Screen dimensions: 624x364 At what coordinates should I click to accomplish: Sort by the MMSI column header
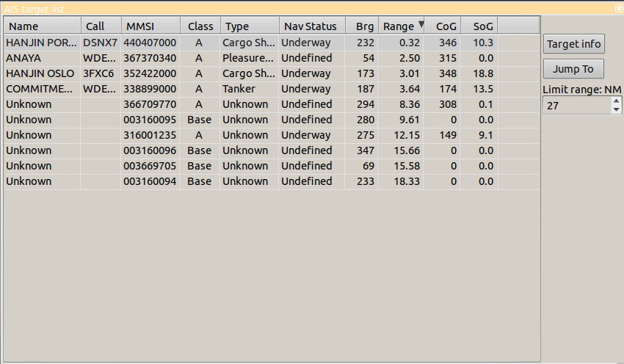click(x=150, y=26)
